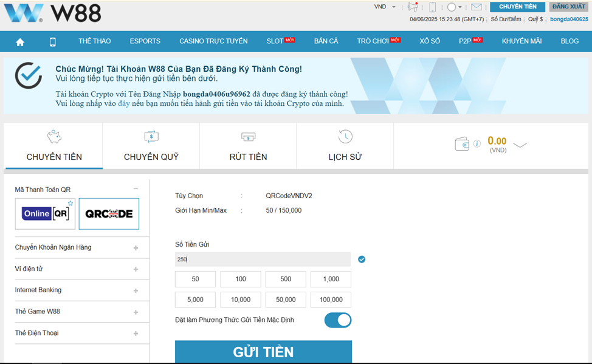Open the language selector circle dropdown
The width and height of the screenshot is (592, 364).
click(454, 7)
